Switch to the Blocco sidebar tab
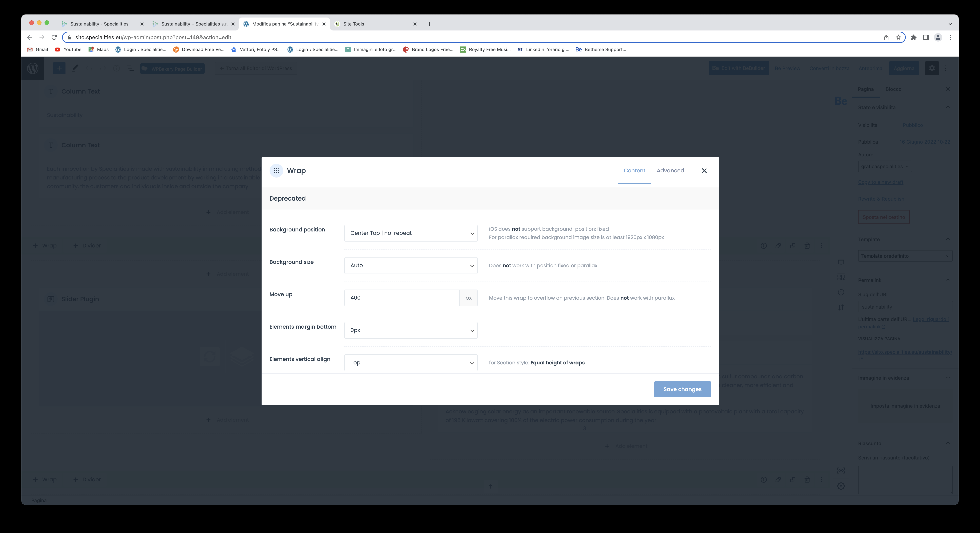 (893, 89)
